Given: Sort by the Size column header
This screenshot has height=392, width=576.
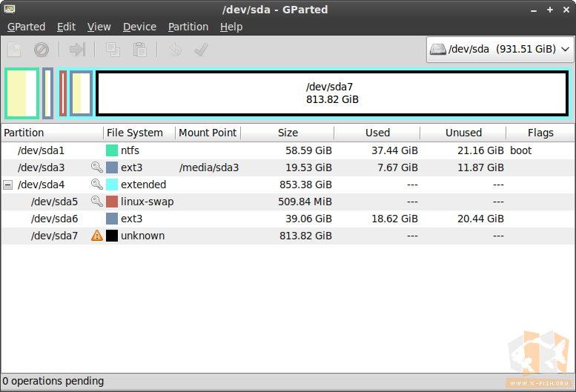Looking at the screenshot, I should (288, 133).
